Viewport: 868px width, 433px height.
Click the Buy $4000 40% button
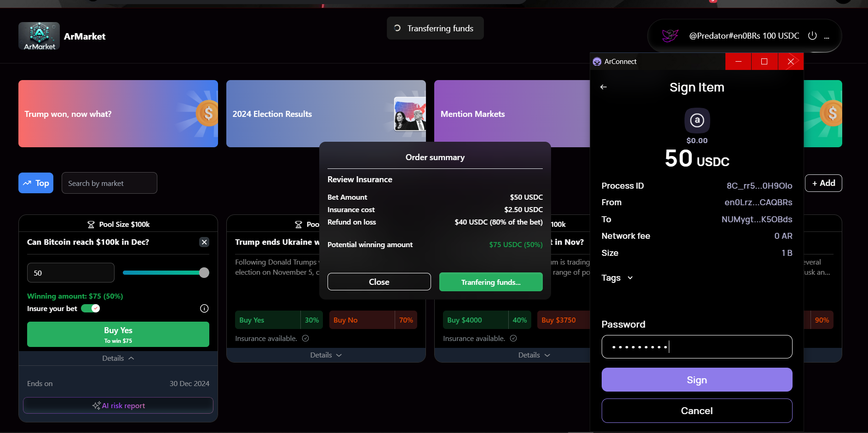(x=487, y=320)
